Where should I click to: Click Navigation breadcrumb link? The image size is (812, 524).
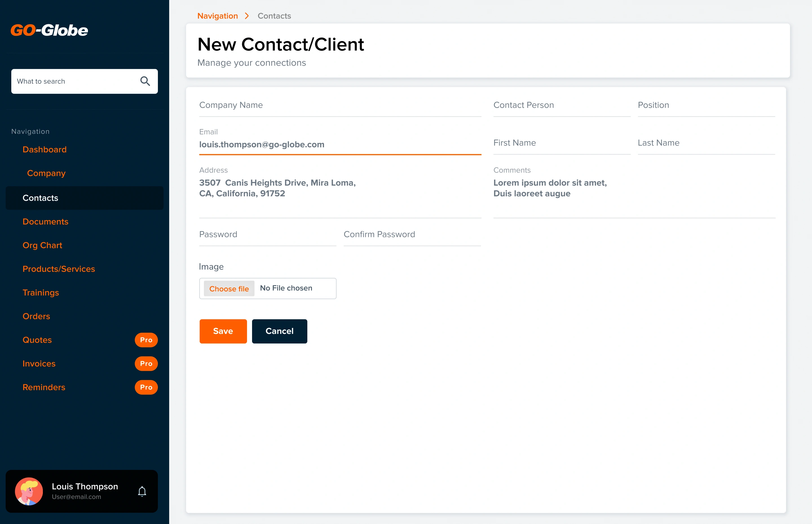click(218, 16)
